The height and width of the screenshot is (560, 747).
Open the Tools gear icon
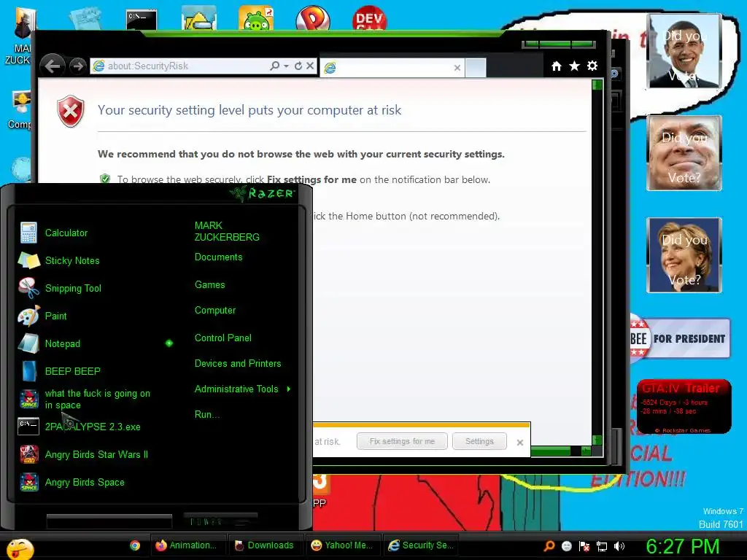[x=592, y=66]
